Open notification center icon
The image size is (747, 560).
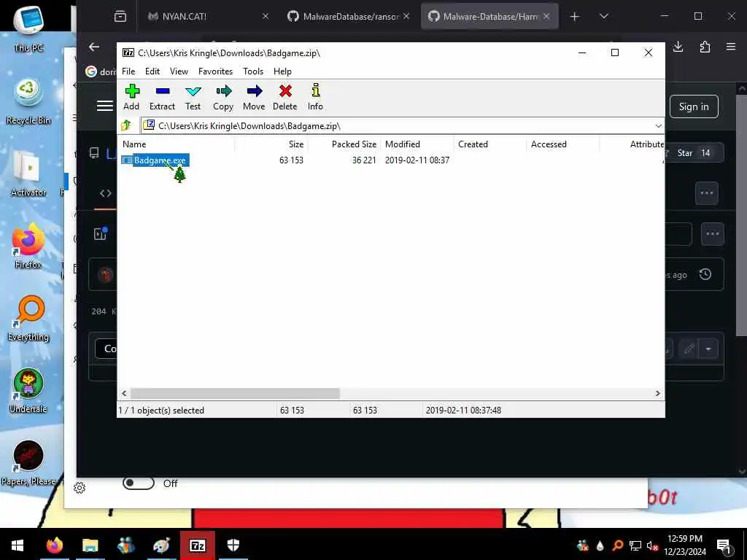[x=723, y=546]
